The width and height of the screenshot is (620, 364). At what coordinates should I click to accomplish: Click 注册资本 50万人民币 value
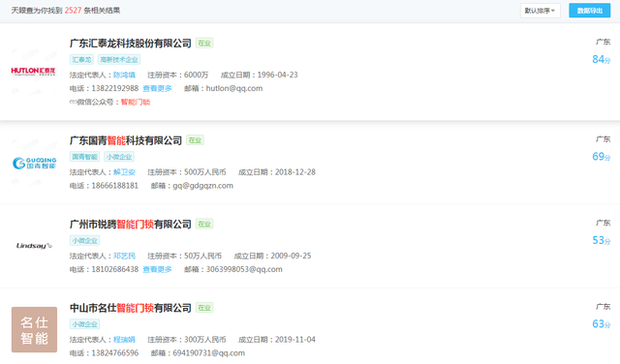point(202,257)
